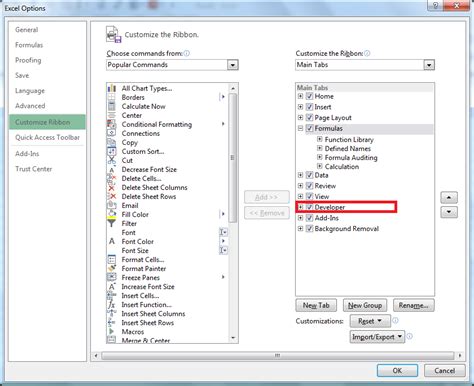The image size is (474, 386).
Task: Click the OK button
Action: coord(397,371)
